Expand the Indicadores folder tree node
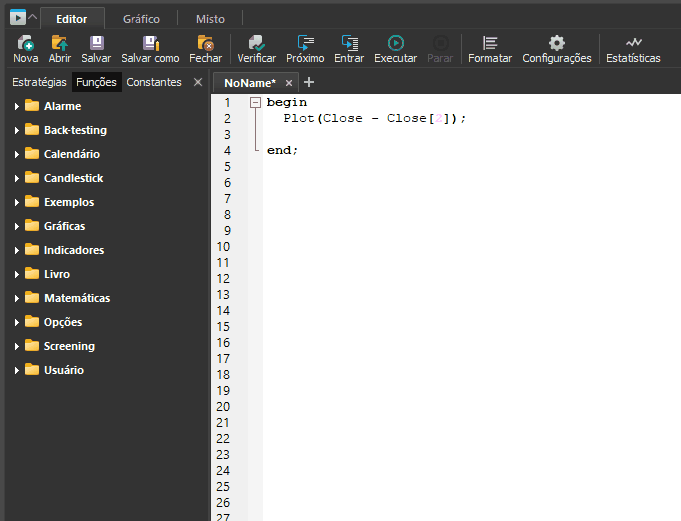The image size is (681, 521). [x=17, y=250]
